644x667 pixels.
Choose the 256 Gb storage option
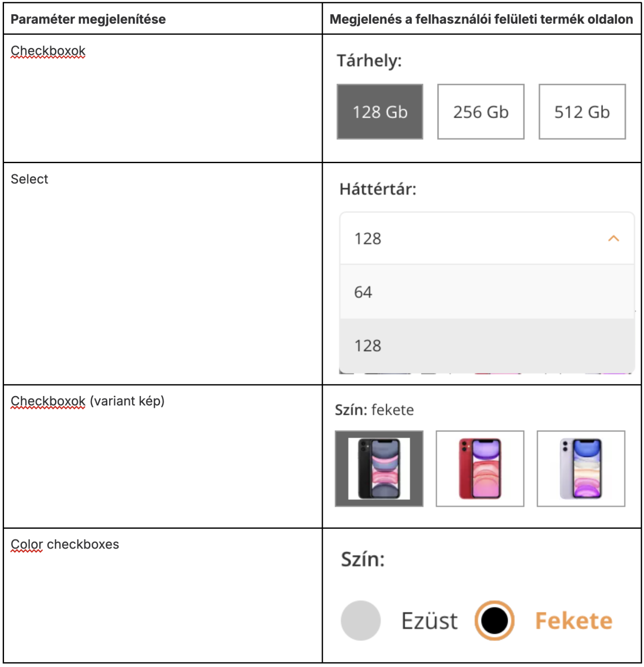pyautogui.click(x=481, y=112)
